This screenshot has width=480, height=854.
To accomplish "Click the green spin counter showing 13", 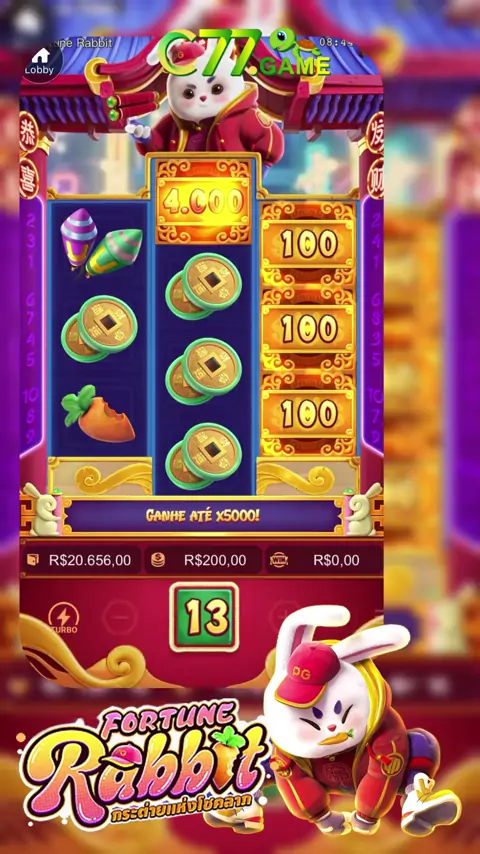I will [x=204, y=617].
